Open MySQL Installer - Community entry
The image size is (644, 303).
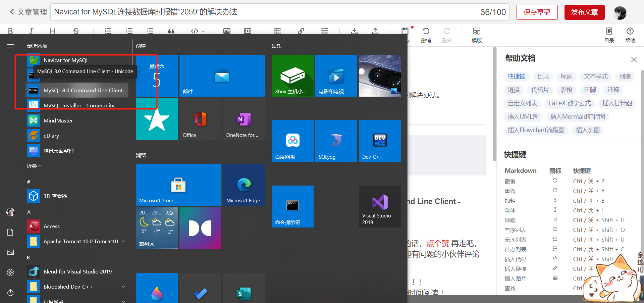(77, 105)
